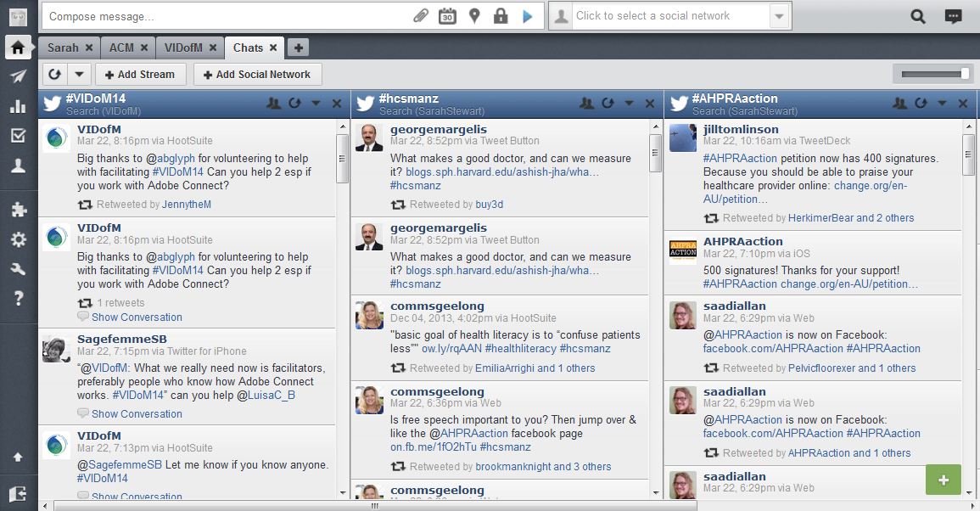Select the Chats tab

tap(248, 48)
